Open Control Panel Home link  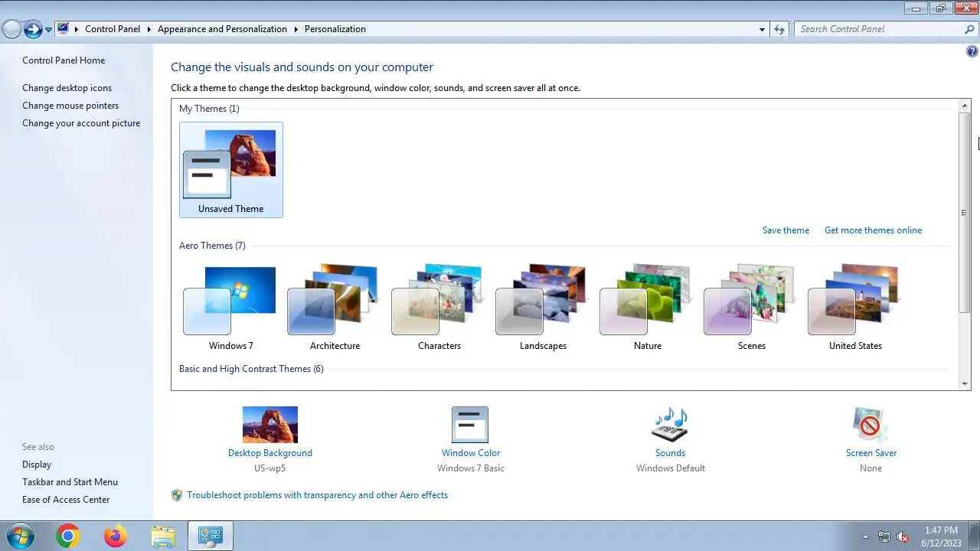64,60
